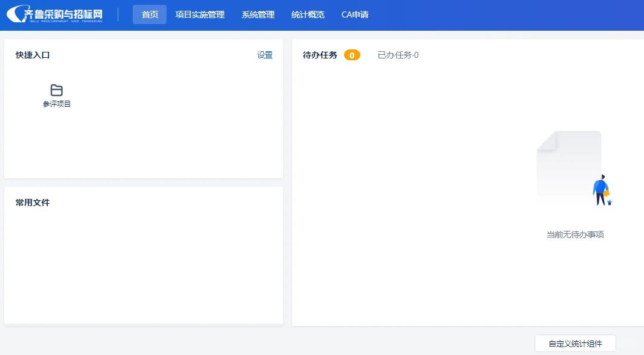The width and height of the screenshot is (644, 355).
Task: Open 参评项目 by clicking its folder icon
Action: click(56, 89)
